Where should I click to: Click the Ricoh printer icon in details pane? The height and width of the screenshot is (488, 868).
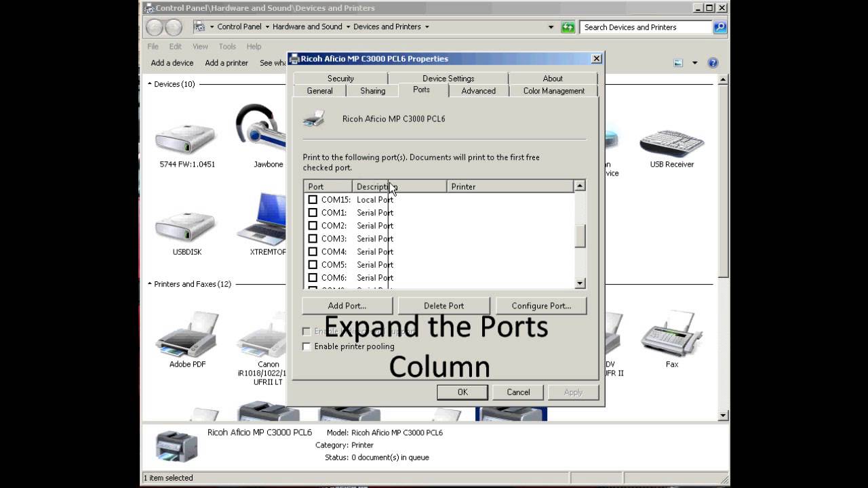tap(176, 446)
